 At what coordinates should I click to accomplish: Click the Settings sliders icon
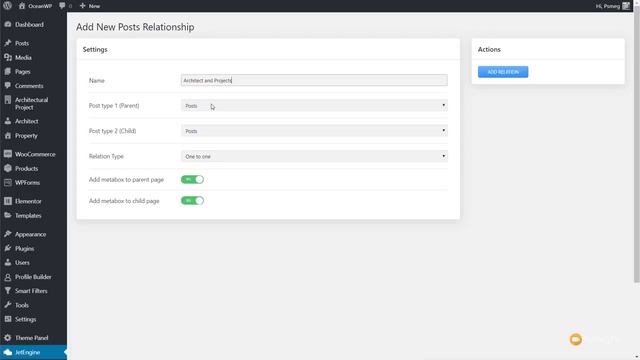[x=8, y=319]
